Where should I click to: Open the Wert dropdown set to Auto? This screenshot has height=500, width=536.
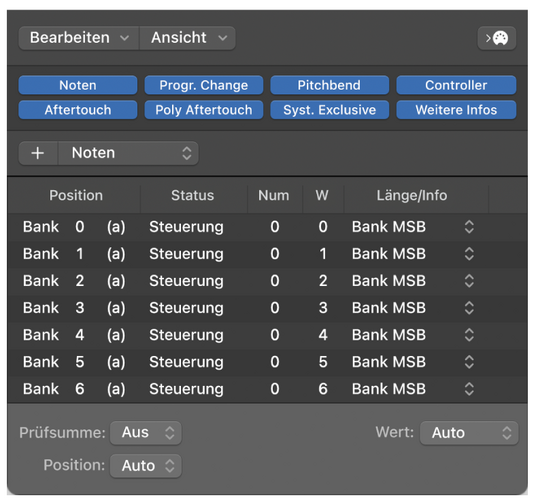pos(469,433)
